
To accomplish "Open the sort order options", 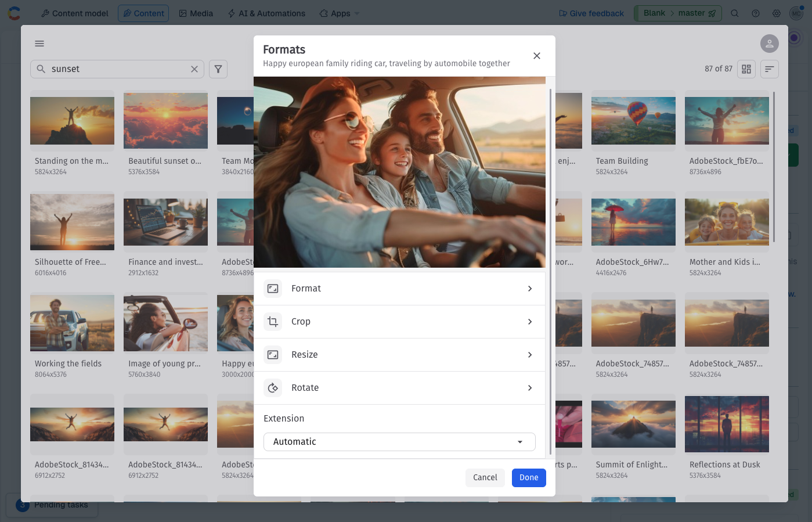I will point(769,69).
